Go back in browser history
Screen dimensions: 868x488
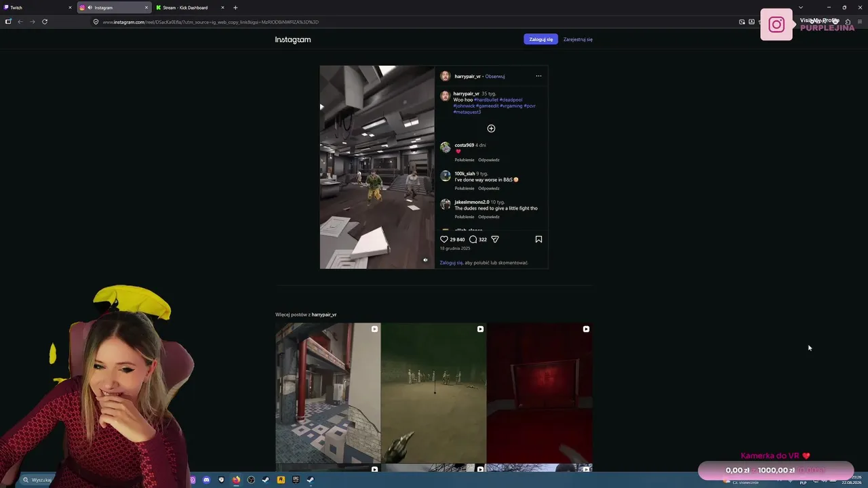(20, 22)
